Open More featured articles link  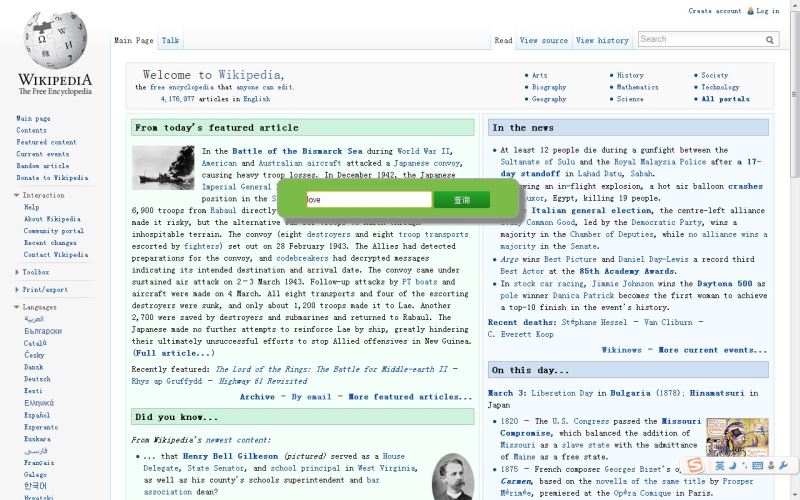tap(410, 396)
